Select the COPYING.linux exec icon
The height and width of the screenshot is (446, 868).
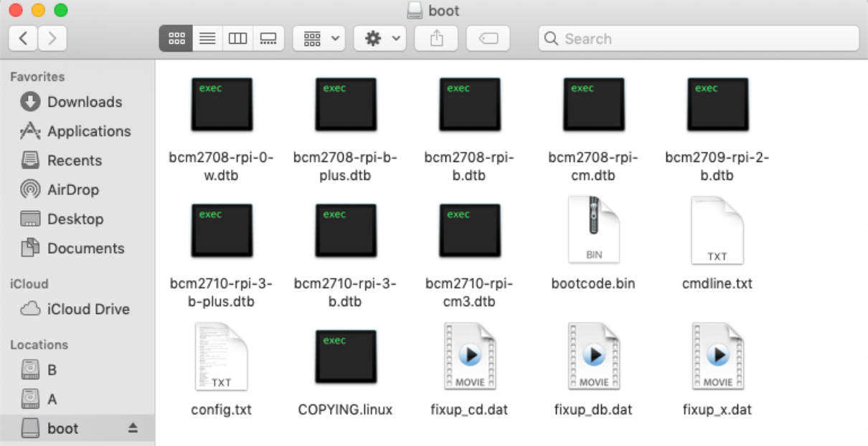[x=346, y=357]
